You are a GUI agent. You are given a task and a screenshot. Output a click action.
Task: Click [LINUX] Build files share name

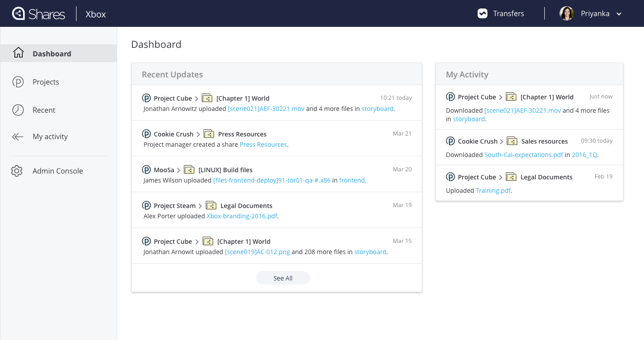pyautogui.click(x=225, y=170)
